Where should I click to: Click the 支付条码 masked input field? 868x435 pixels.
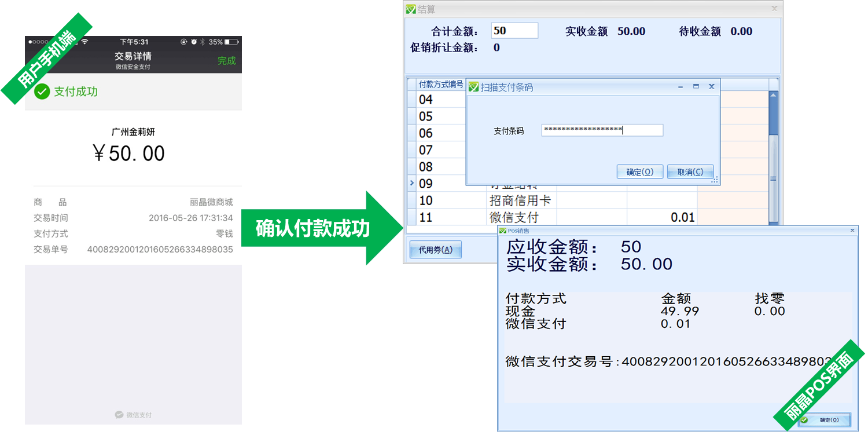pos(602,130)
